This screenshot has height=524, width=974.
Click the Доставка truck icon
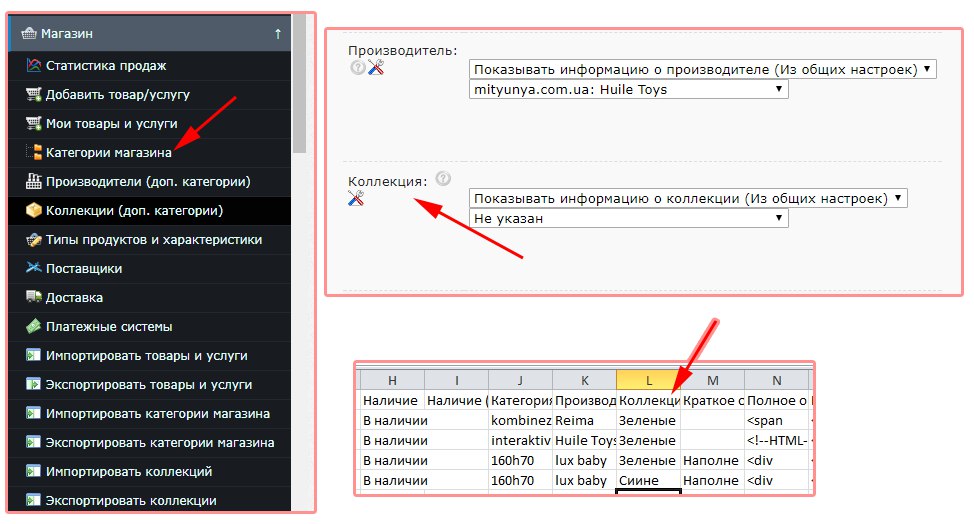point(33,298)
